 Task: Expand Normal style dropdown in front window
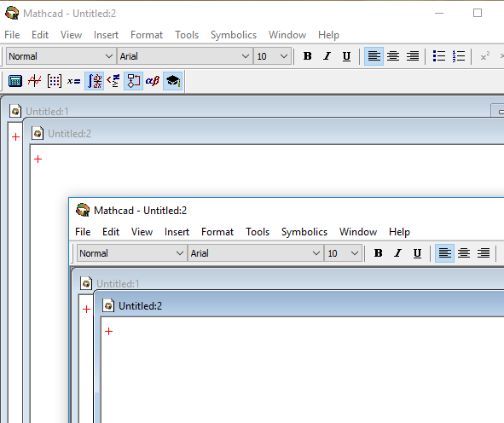(x=180, y=253)
